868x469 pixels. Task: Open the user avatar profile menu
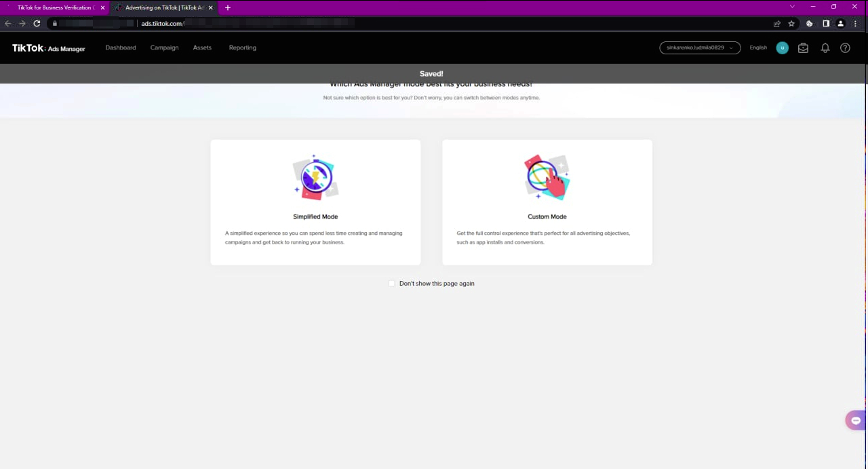pyautogui.click(x=782, y=48)
